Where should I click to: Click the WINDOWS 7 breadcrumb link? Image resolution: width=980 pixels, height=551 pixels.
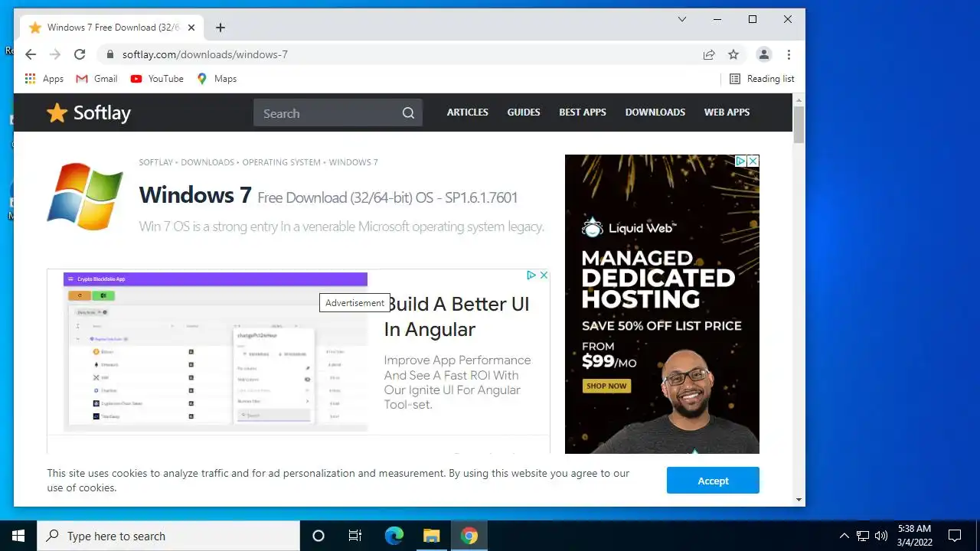click(x=354, y=162)
